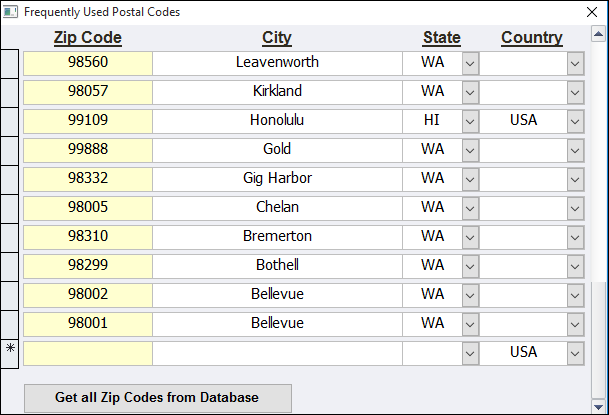Click the empty Zip Code field in new row
Image resolution: width=609 pixels, height=415 pixels.
coord(88,352)
